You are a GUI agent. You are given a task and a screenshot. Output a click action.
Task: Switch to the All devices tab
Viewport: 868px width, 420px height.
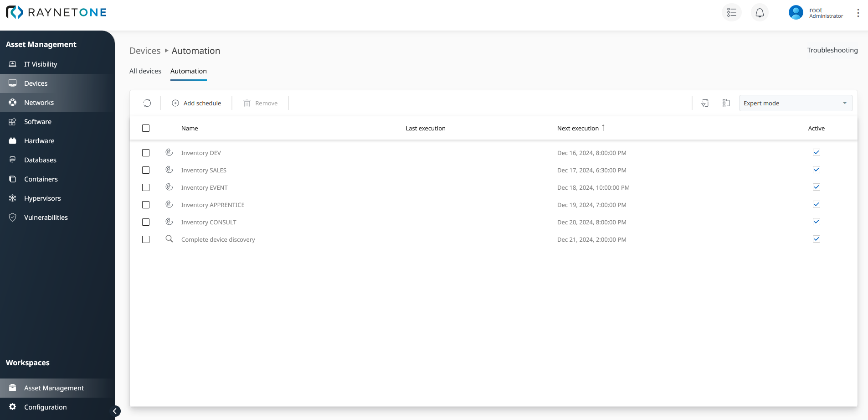tap(145, 71)
